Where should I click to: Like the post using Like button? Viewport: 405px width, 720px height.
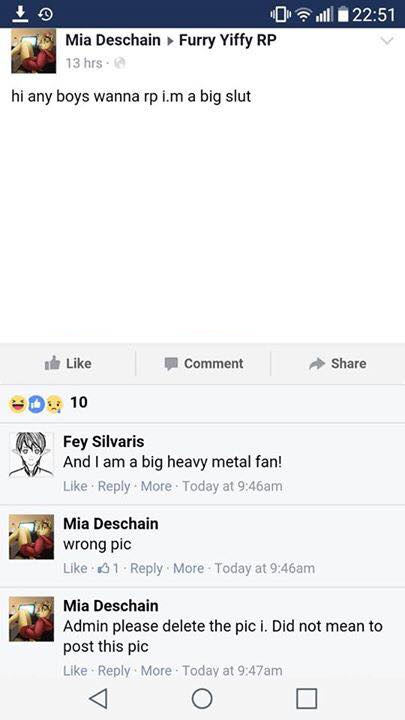pyautogui.click(x=68, y=363)
